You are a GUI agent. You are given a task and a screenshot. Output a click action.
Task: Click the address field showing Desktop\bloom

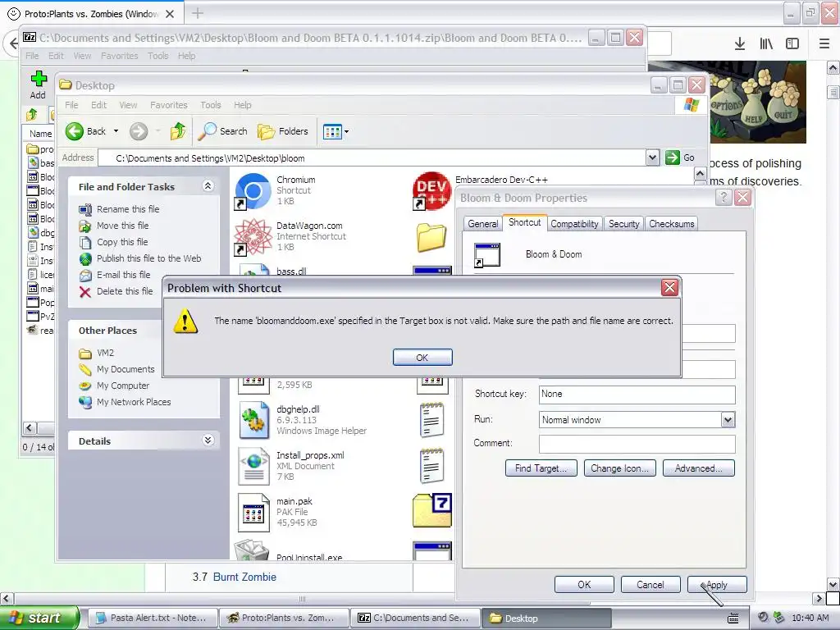pyautogui.click(x=372, y=158)
